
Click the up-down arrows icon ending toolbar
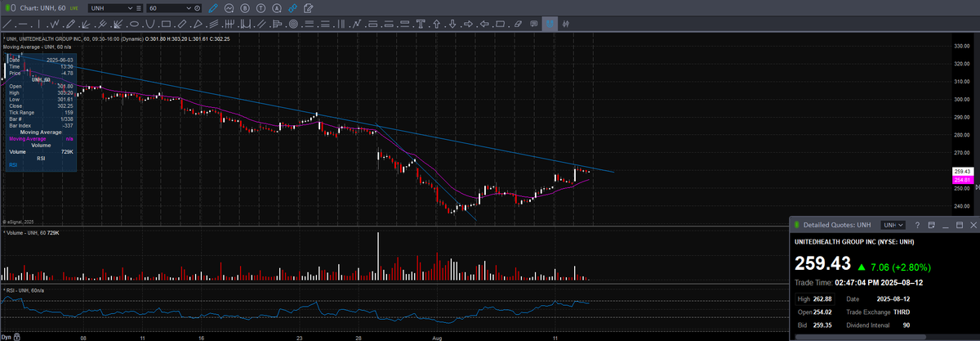[566, 24]
